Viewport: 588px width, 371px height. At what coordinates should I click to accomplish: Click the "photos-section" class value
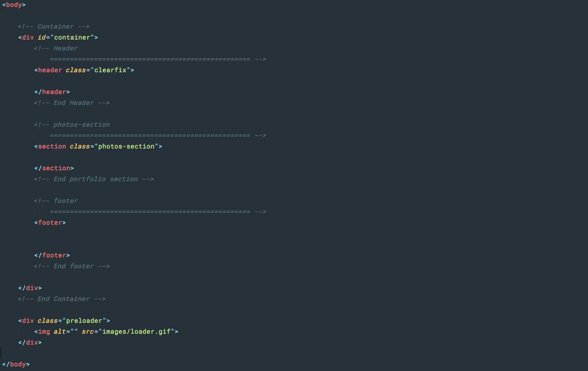point(126,147)
